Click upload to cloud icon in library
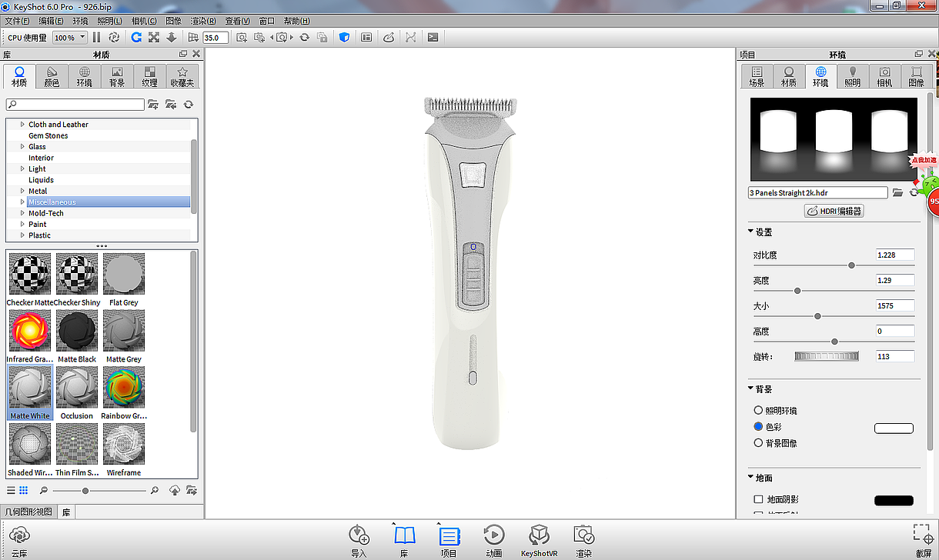This screenshot has height=560, width=939. (175, 490)
